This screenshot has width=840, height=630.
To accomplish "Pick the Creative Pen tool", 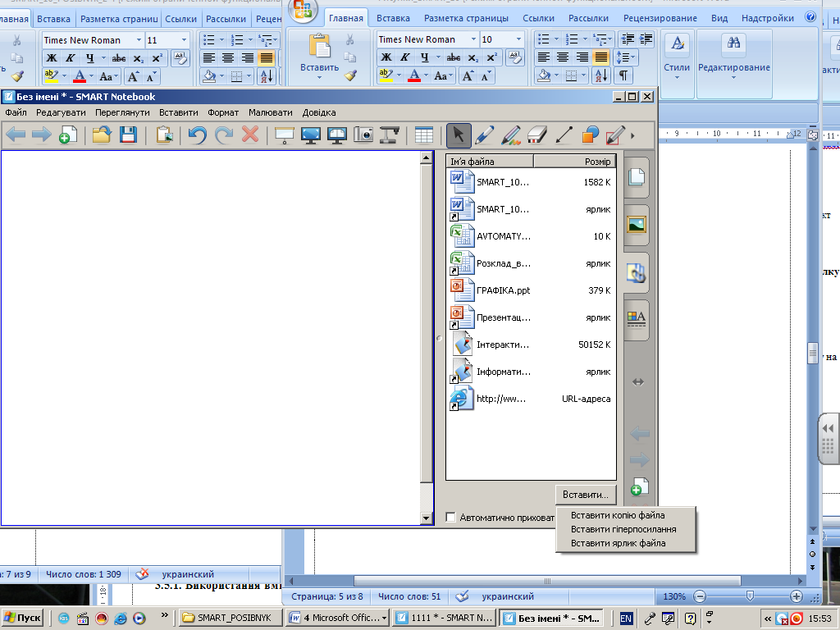I will [x=511, y=135].
